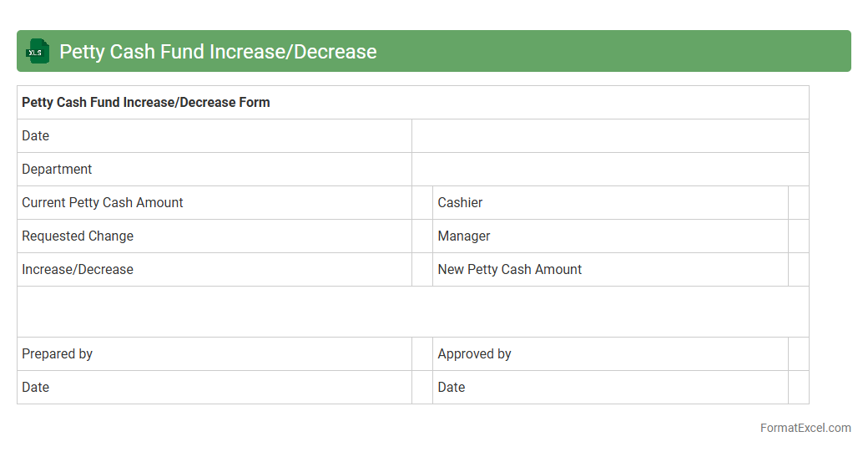Click the empty Date value field at top
The image size is (868, 452).
(609, 136)
